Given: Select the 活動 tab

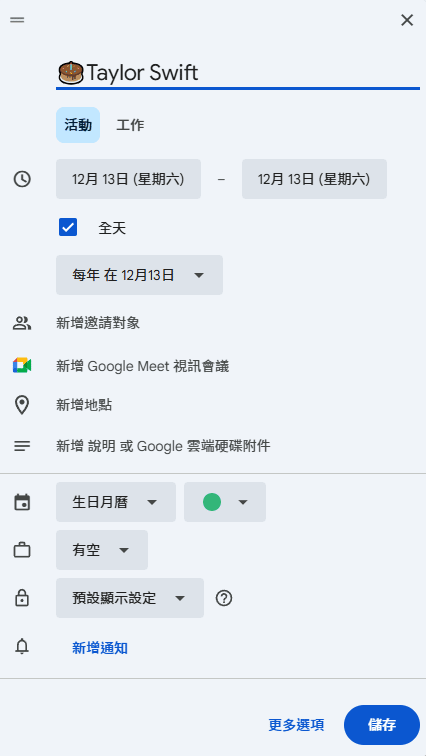Looking at the screenshot, I should (78, 125).
